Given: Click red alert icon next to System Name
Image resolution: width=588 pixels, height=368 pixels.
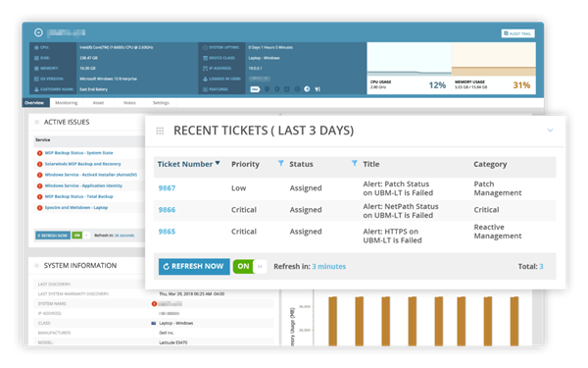Looking at the screenshot, I should tap(154, 304).
